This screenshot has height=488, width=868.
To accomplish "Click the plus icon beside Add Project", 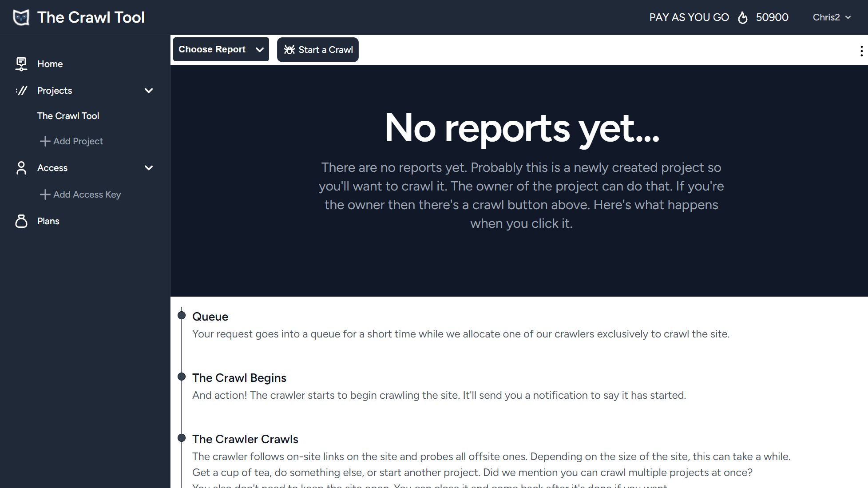I will 45,141.
